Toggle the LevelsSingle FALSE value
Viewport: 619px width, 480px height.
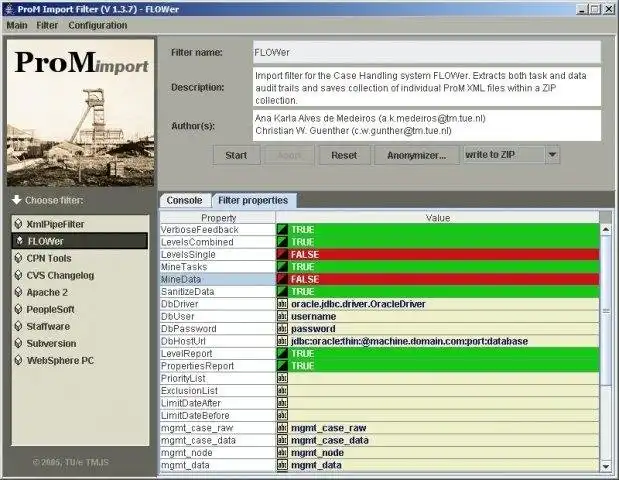[x=437, y=255]
